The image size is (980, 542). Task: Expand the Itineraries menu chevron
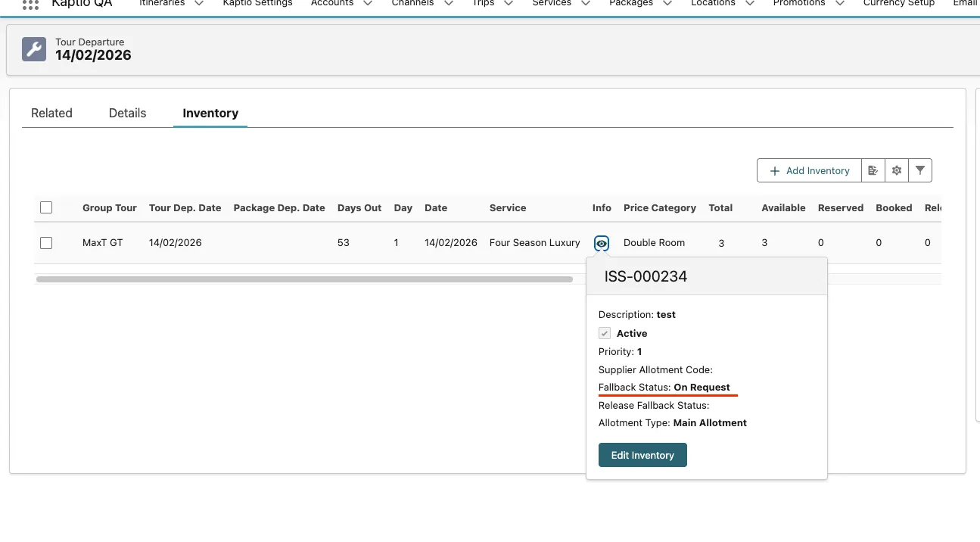coord(199,4)
